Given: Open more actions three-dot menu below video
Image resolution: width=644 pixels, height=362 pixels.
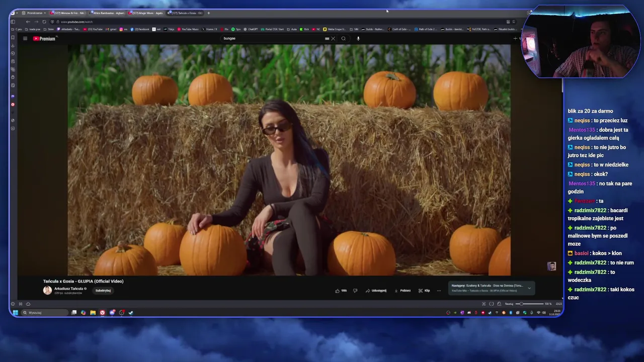Looking at the screenshot, I should 439,291.
